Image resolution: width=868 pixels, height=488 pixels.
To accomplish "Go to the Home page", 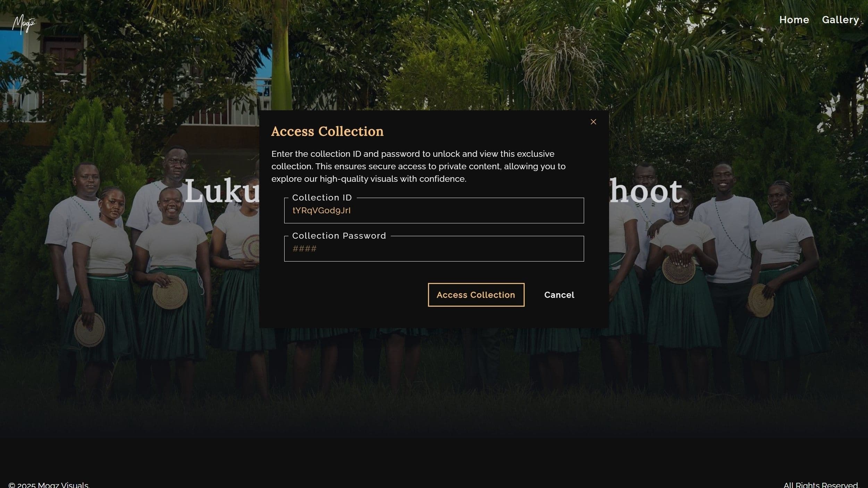I will pos(794,20).
